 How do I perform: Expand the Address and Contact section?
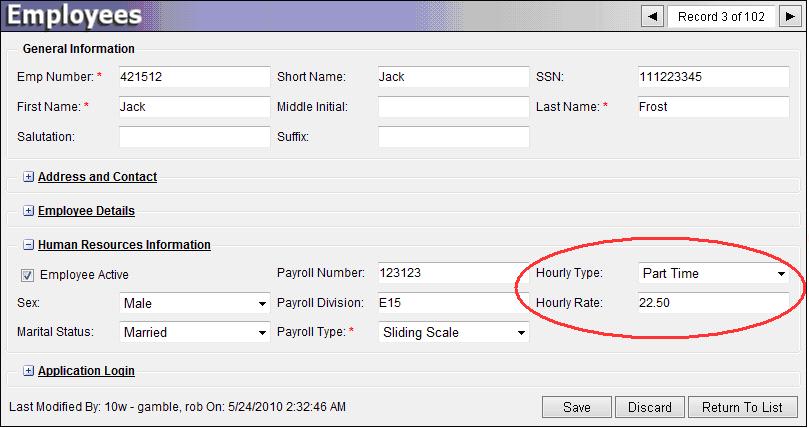(28, 177)
